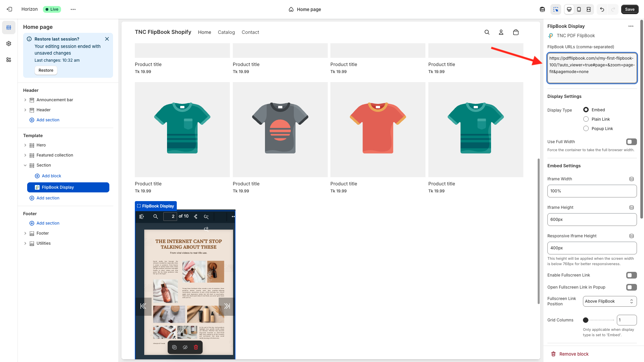Open Fullscreen Link Position dropdown
Screen dimensions: 644x362
coord(609,301)
